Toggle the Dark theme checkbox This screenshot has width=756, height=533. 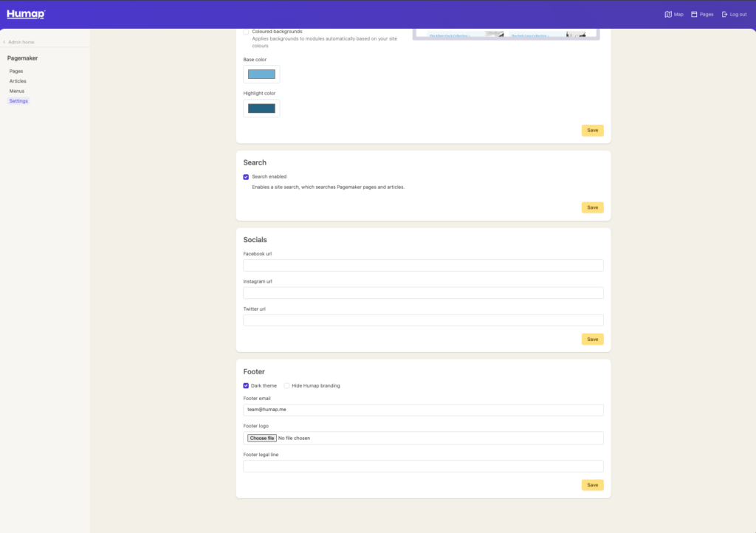click(246, 385)
